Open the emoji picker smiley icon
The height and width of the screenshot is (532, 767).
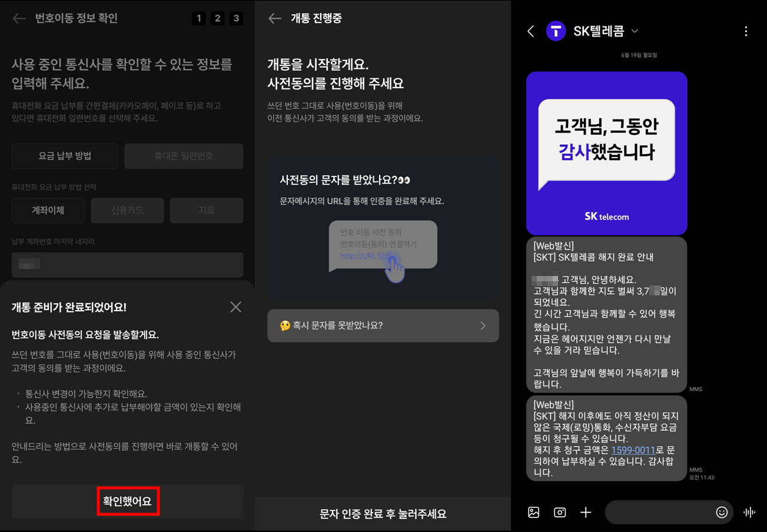click(x=722, y=513)
